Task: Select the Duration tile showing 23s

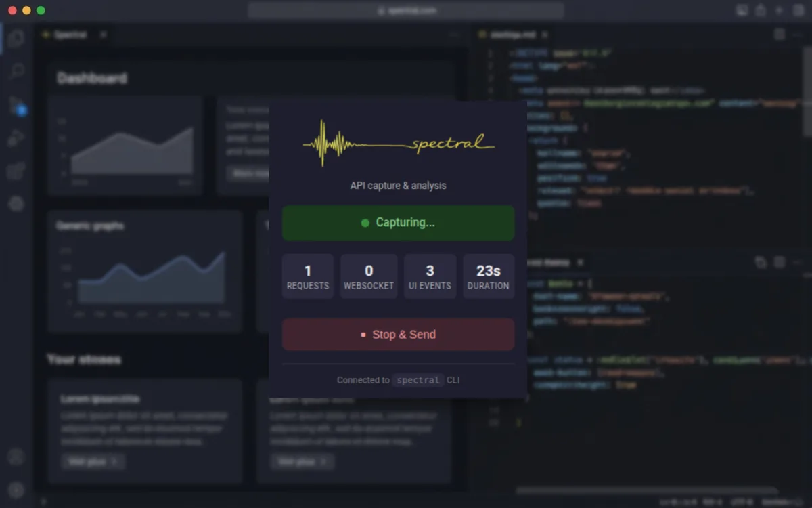Action: 489,276
